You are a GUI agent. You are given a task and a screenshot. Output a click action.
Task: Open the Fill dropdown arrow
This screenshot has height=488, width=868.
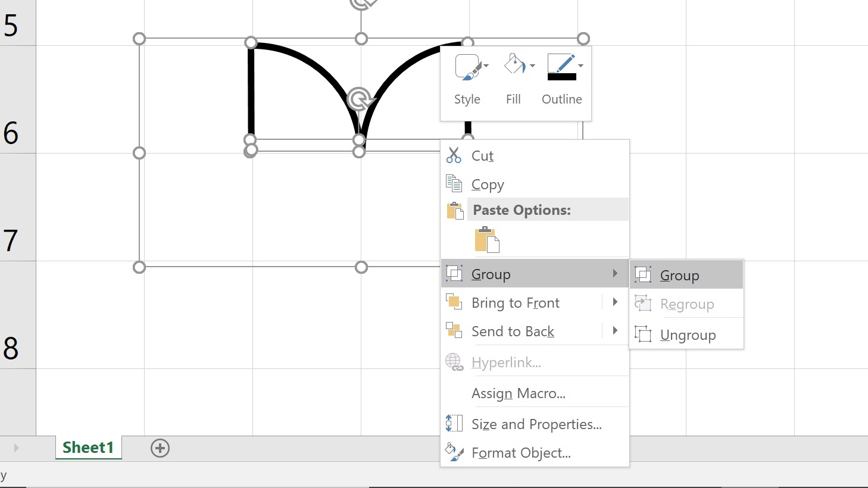(532, 65)
